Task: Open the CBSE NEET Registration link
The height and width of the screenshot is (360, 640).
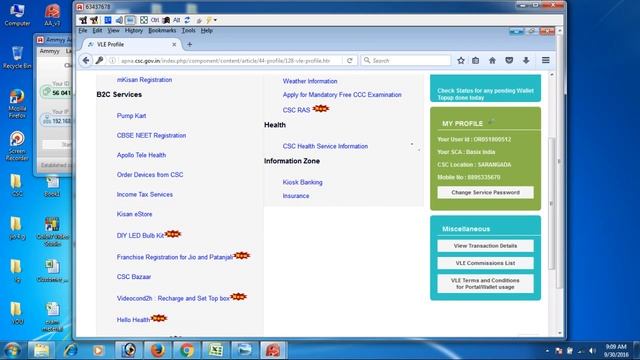Action: click(x=151, y=136)
